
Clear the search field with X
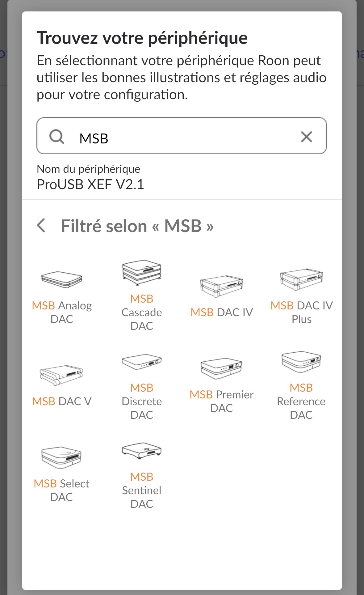click(x=306, y=137)
